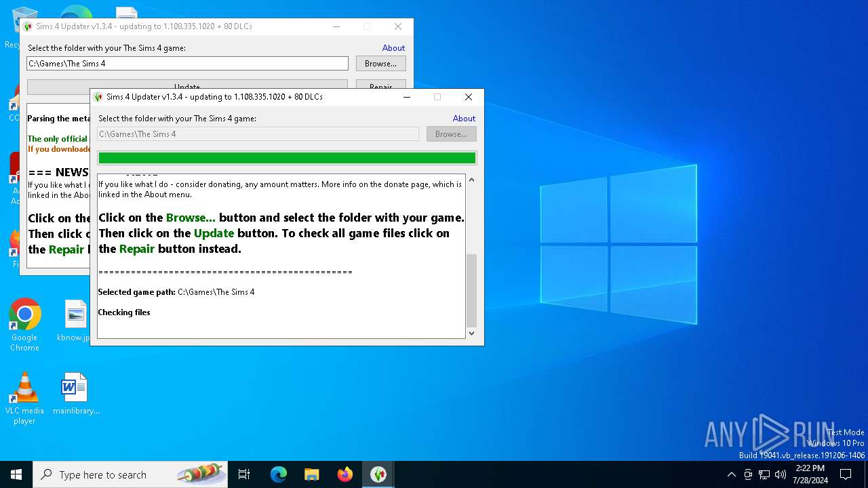
Task: Click the log panel scrollbar thumb
Action: [471, 290]
